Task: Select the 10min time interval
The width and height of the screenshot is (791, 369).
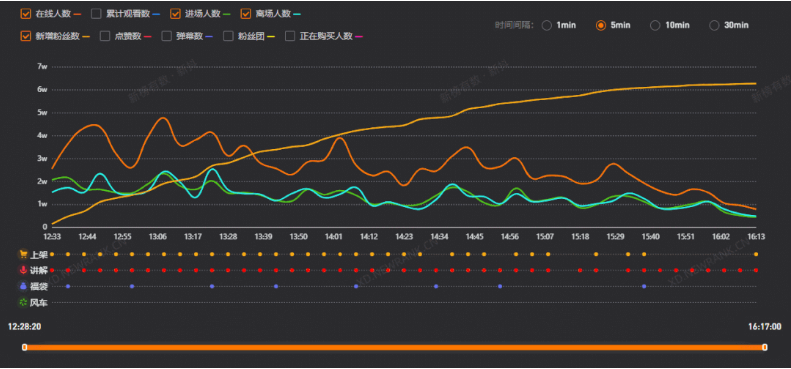Action: click(655, 25)
